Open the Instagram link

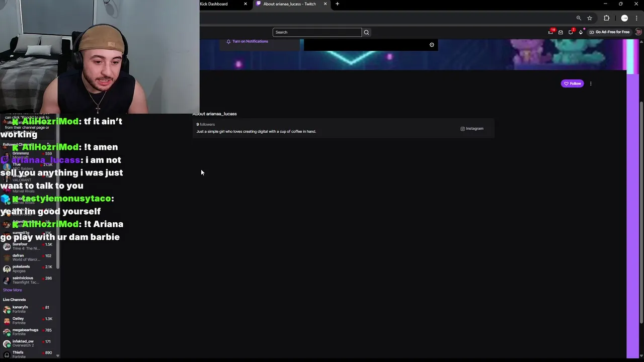pos(472,129)
